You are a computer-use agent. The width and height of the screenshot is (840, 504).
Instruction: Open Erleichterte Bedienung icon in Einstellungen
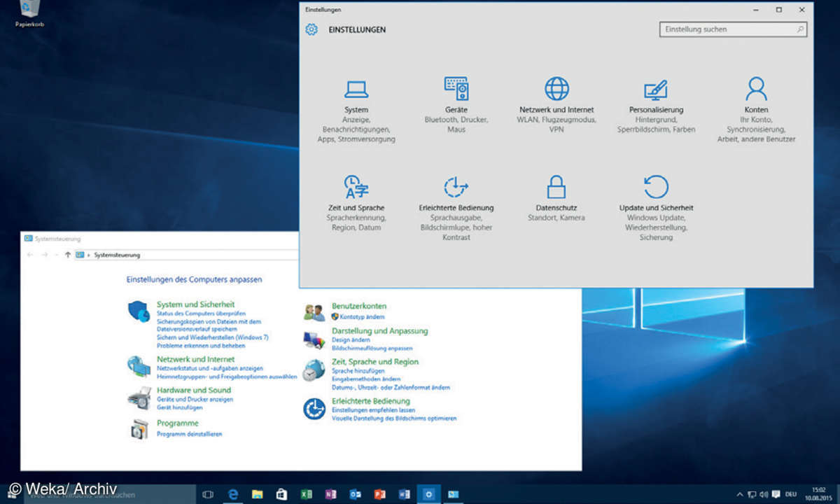point(456,187)
